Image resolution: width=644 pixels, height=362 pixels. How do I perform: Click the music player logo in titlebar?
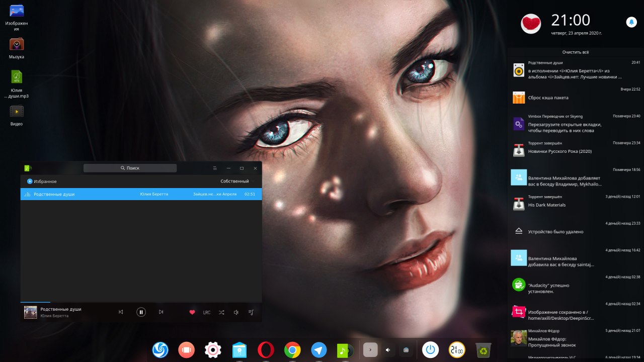pyautogui.click(x=28, y=168)
